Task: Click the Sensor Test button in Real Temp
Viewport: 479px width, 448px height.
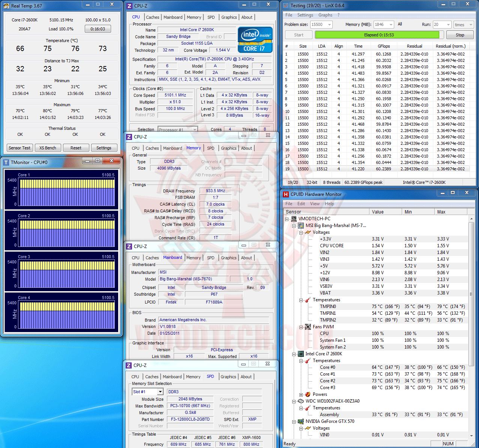Action: [20, 148]
